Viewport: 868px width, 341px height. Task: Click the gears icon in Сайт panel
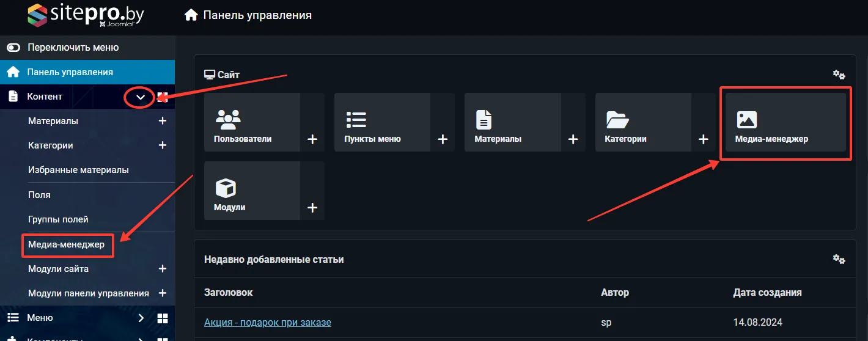click(839, 75)
